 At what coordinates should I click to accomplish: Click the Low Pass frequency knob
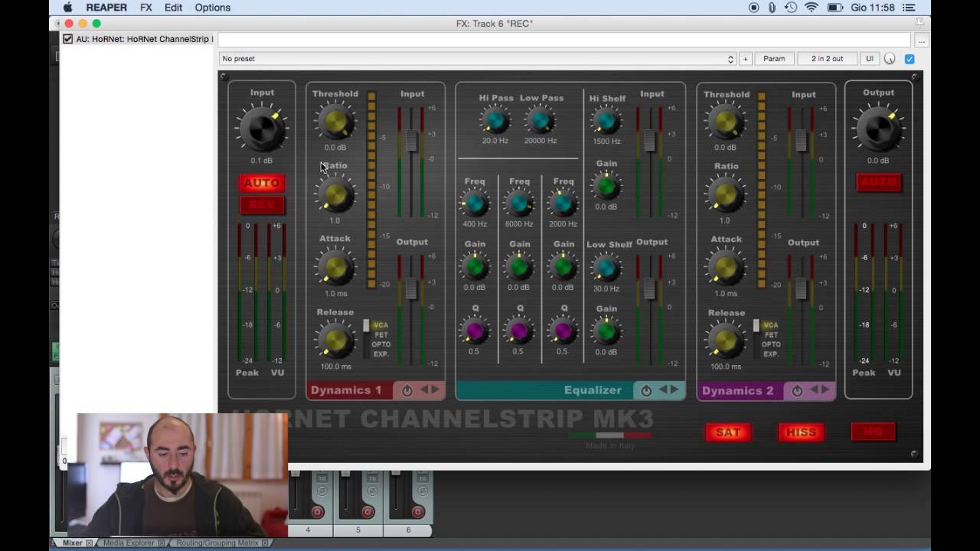(x=541, y=120)
